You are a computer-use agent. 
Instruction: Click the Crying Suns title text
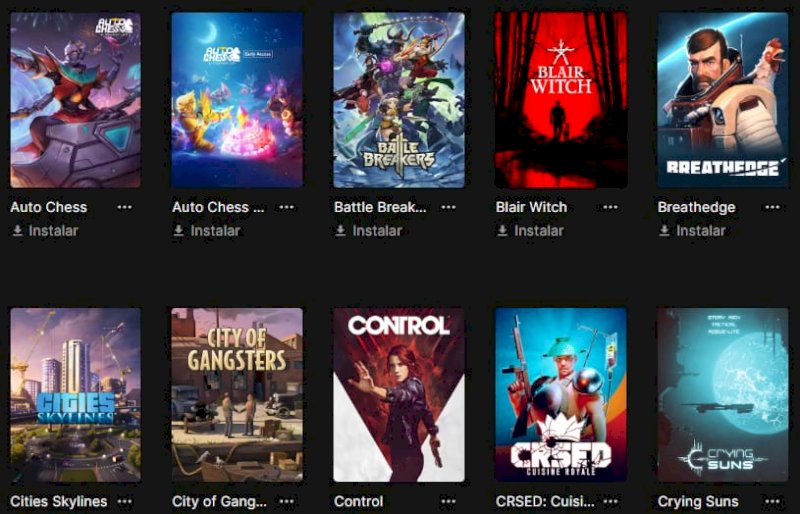698,502
